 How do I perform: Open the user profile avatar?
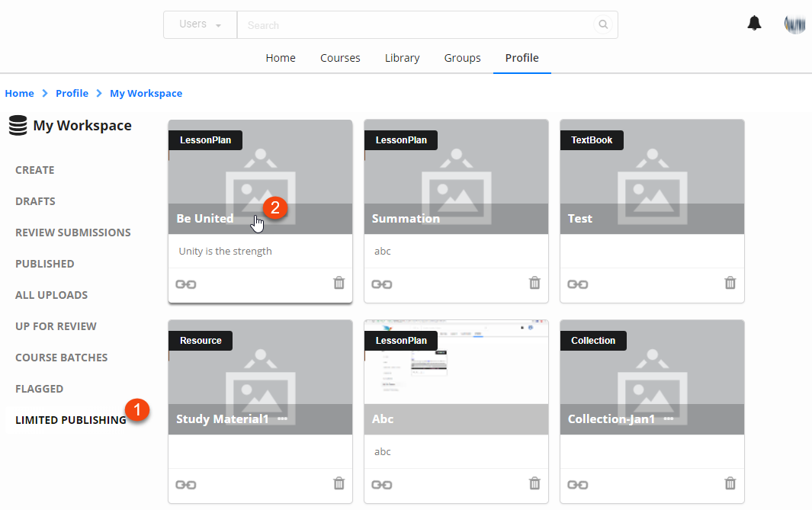pos(794,24)
